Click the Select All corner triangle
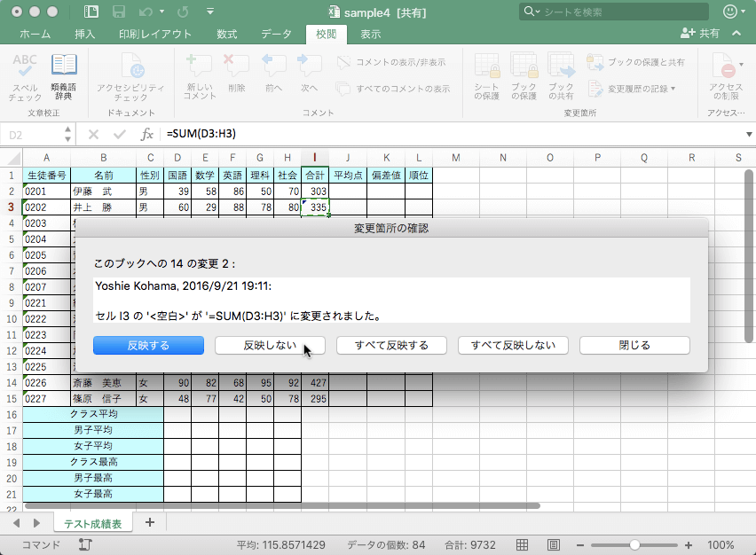The height and width of the screenshot is (555, 756). [13, 158]
